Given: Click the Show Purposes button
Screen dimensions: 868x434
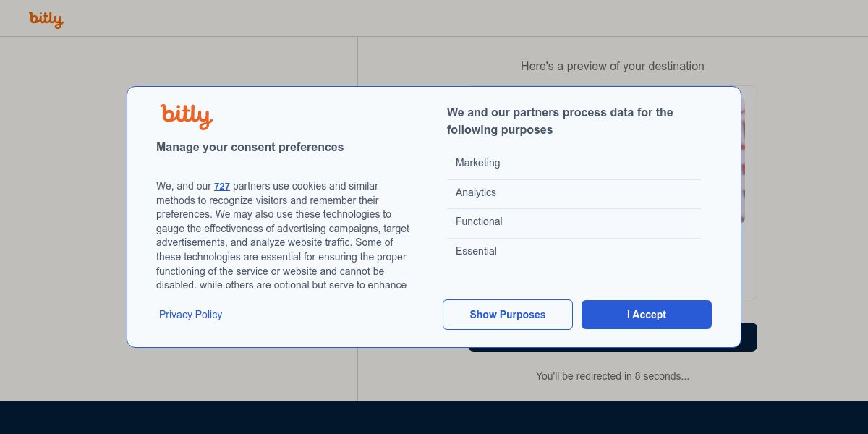Looking at the screenshot, I should coord(507,315).
